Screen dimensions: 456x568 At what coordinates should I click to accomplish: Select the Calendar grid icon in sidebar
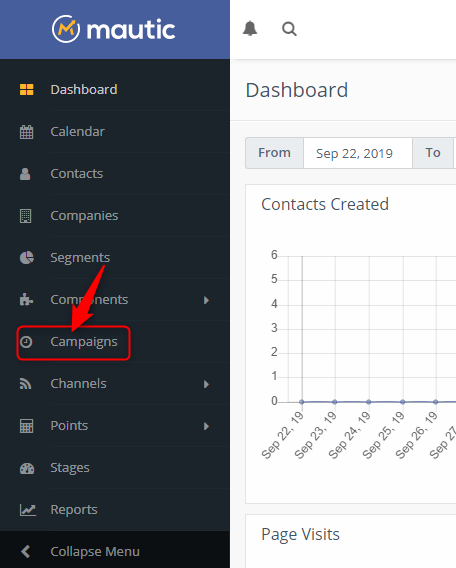point(26,132)
